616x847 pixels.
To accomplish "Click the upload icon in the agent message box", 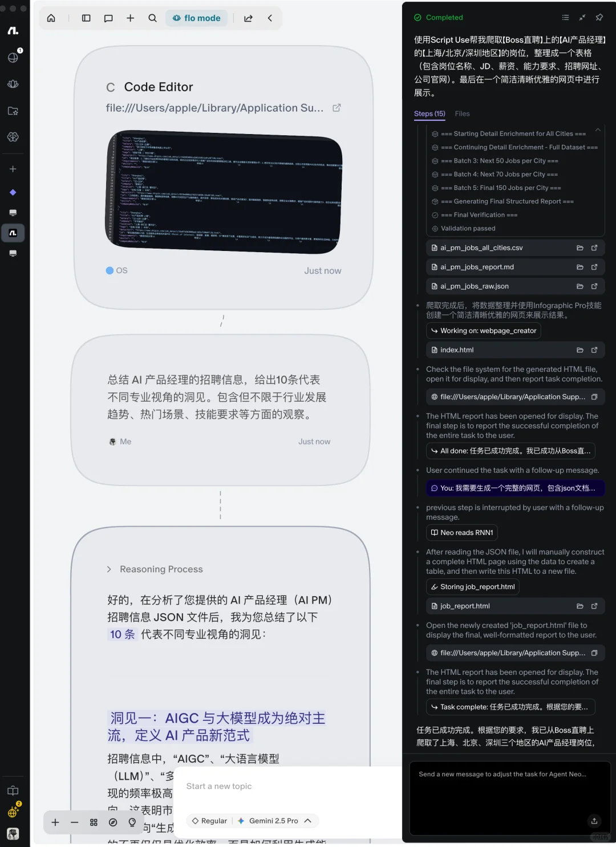I will (594, 821).
